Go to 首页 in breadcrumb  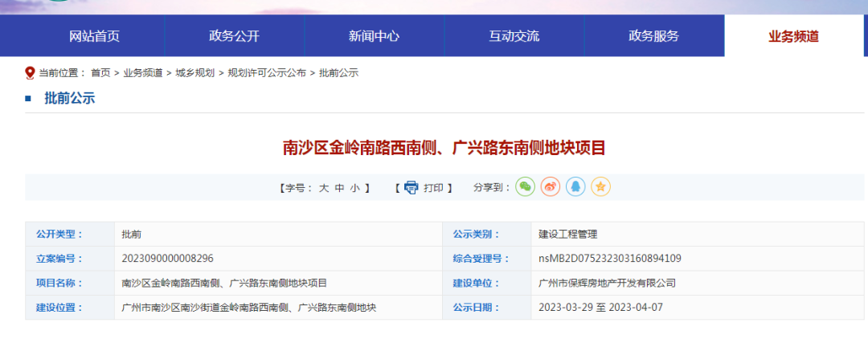pos(100,73)
